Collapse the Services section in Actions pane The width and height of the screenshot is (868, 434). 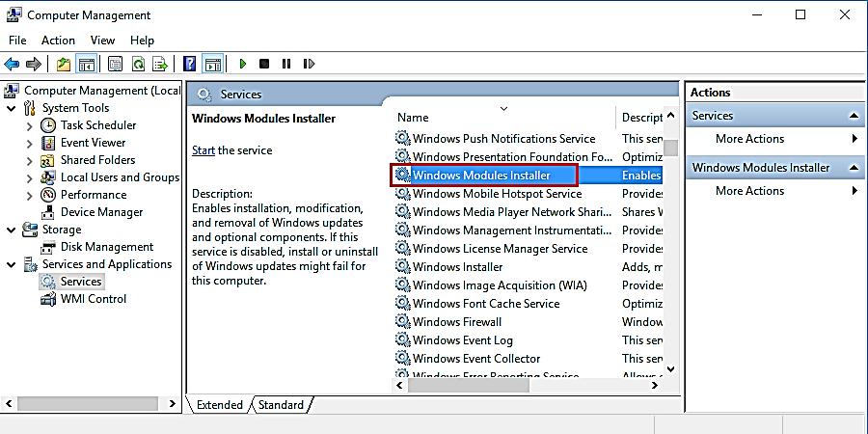coord(854,116)
